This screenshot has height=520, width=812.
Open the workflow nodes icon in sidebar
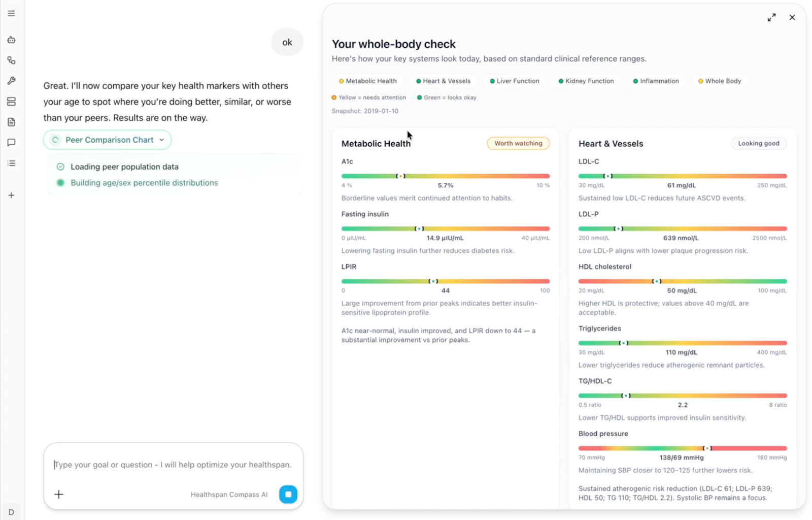click(x=11, y=60)
